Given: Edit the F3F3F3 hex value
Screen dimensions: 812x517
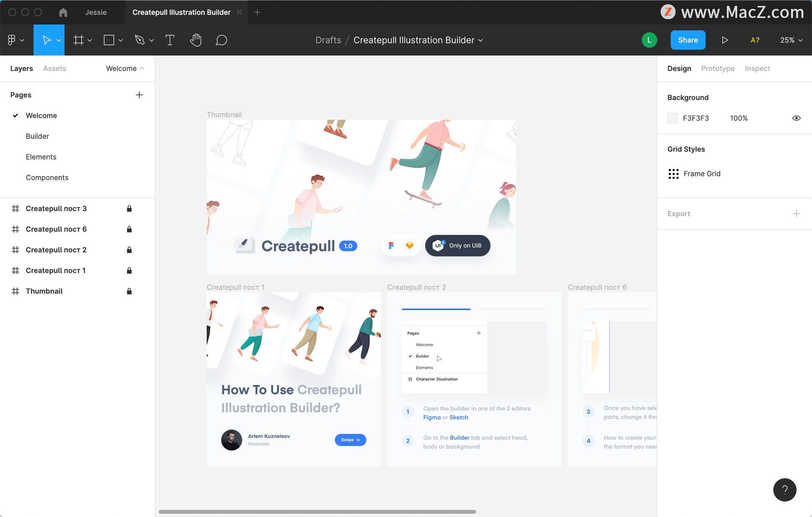Looking at the screenshot, I should (x=696, y=118).
